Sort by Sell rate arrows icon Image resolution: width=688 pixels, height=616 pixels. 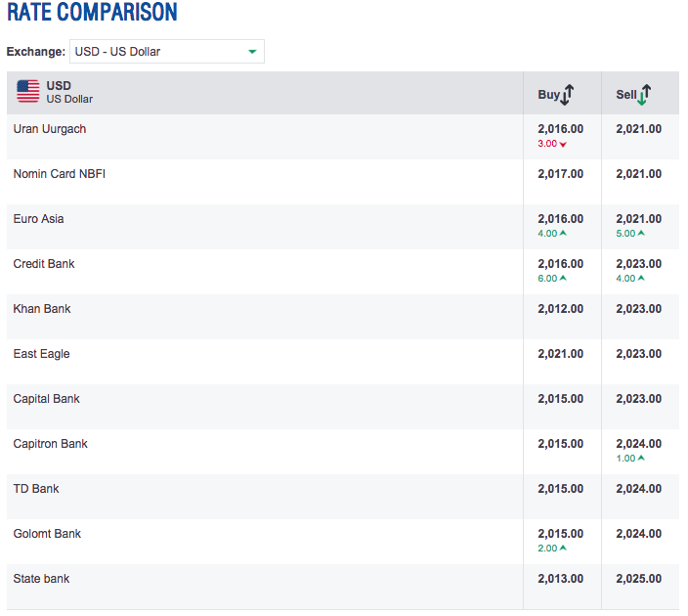click(x=644, y=95)
